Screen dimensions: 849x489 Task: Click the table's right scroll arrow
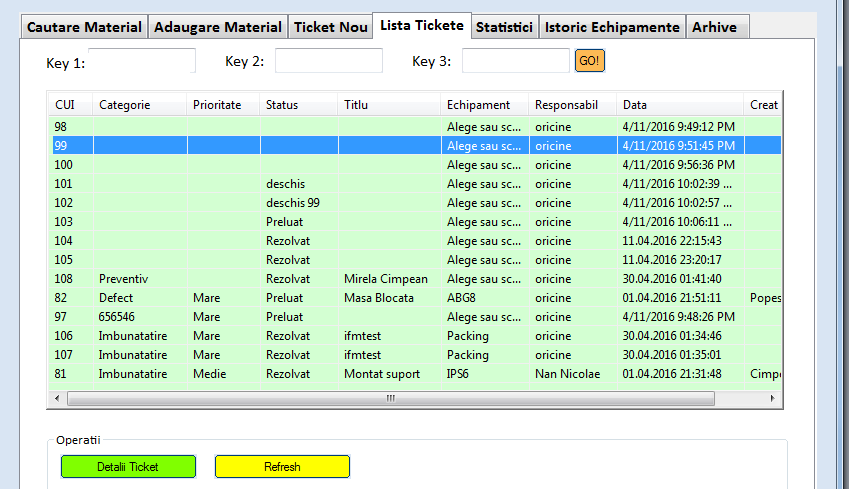tap(773, 399)
